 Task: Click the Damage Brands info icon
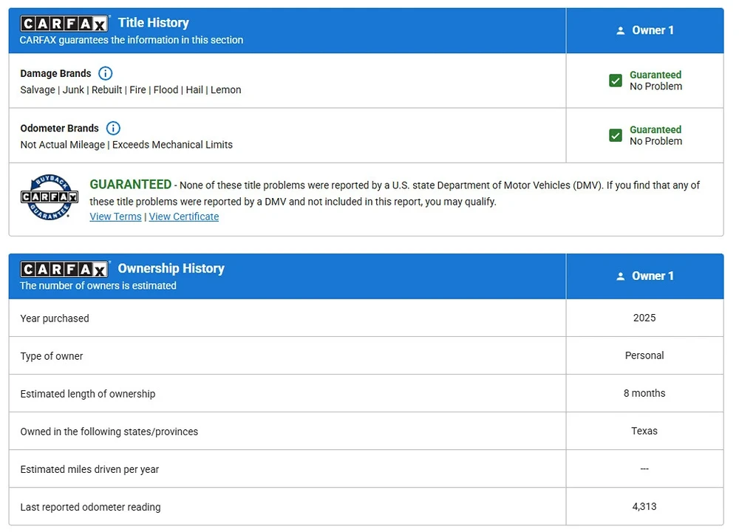[105, 73]
